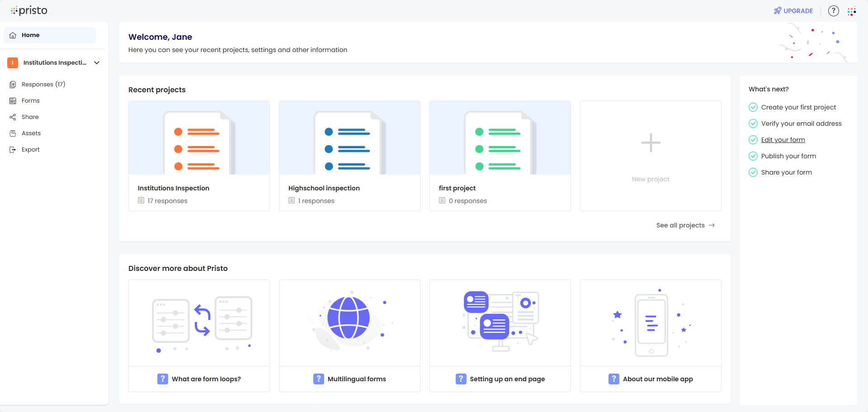Screen dimensions: 868x412
Task: Click the plus icon for New project
Action: point(651,143)
